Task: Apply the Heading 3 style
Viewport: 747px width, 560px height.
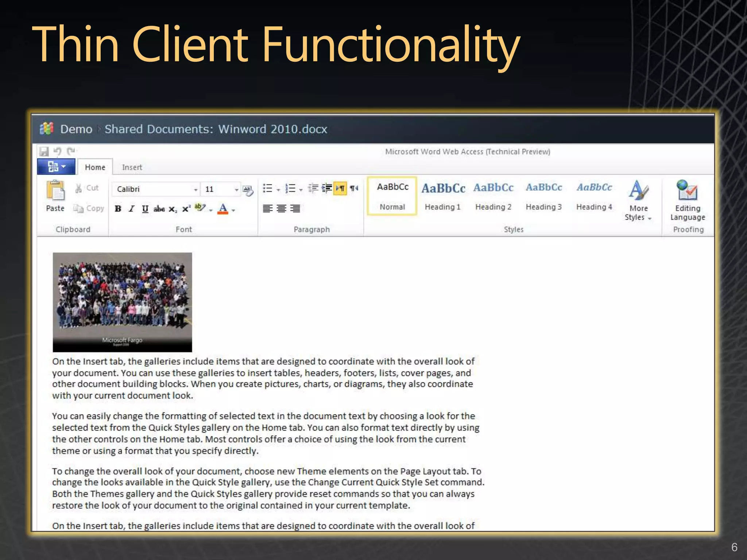Action: pos(543,197)
